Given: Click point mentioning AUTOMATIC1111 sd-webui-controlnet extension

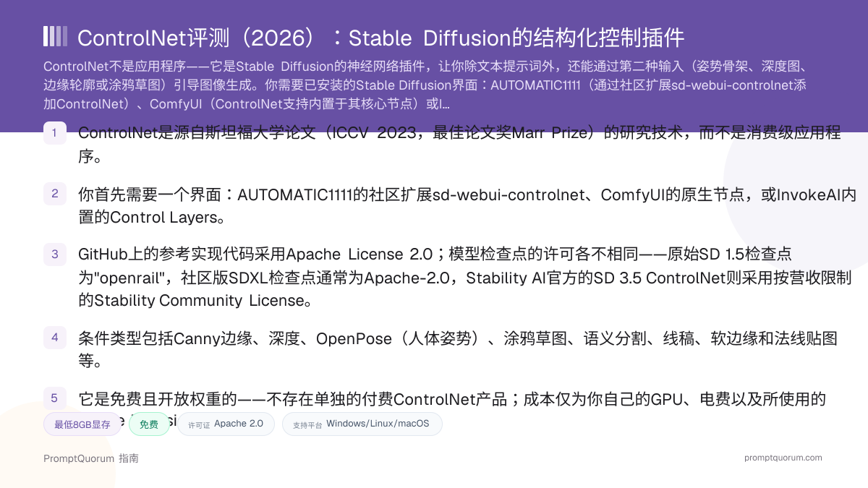Looking at the screenshot, I should pos(467,206).
